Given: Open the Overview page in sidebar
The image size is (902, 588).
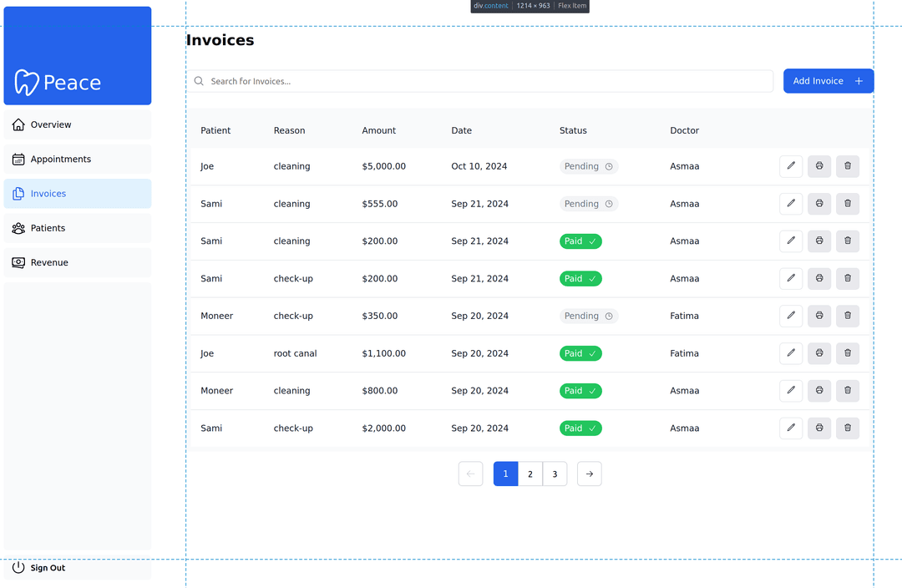Looking at the screenshot, I should point(78,124).
